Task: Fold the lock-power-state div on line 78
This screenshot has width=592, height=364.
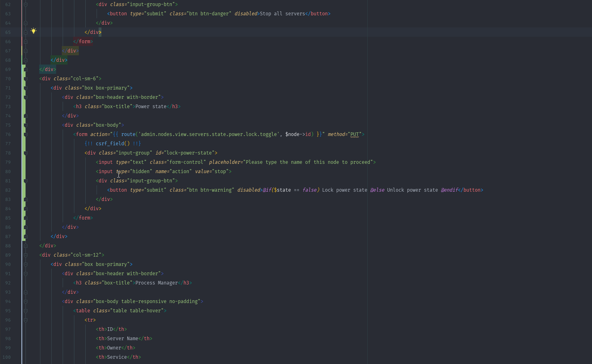Action: point(25,153)
